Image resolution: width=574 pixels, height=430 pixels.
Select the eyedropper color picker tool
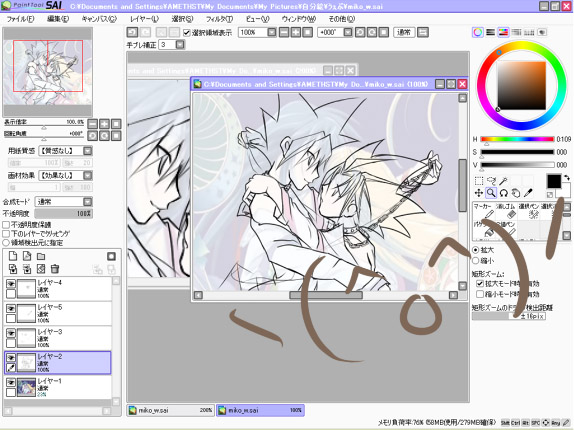coord(528,193)
